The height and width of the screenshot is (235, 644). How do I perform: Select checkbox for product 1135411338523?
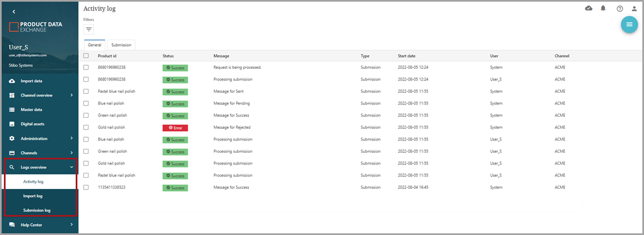pos(86,188)
